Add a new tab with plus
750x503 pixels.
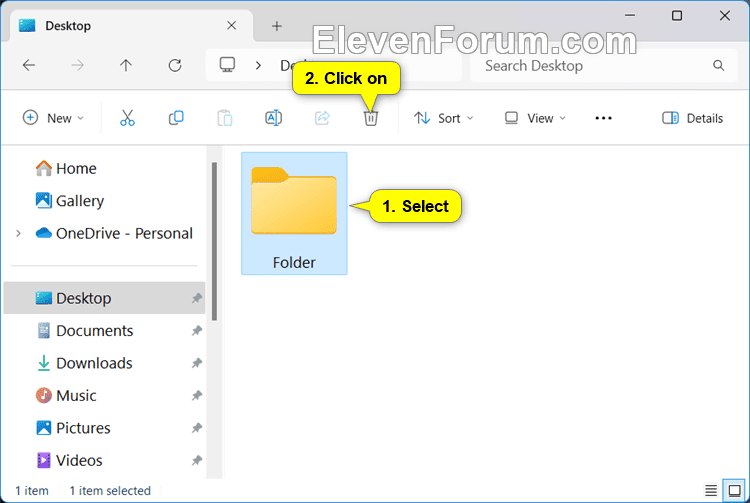pyautogui.click(x=276, y=26)
